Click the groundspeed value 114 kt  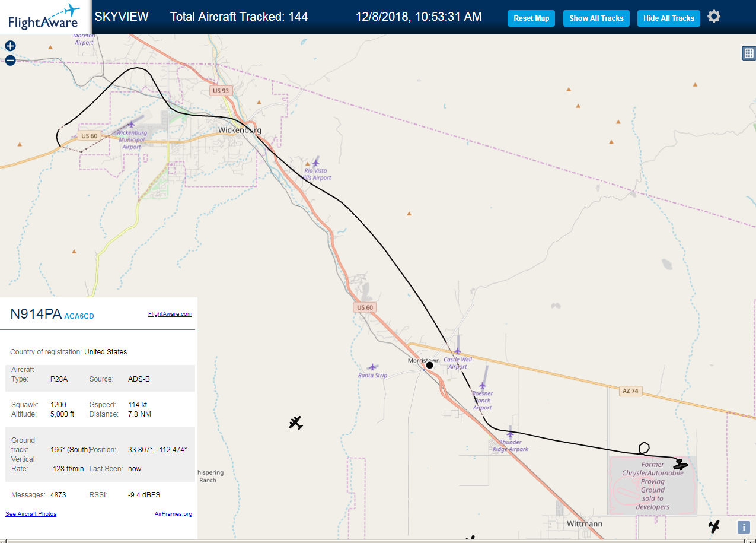tap(138, 405)
